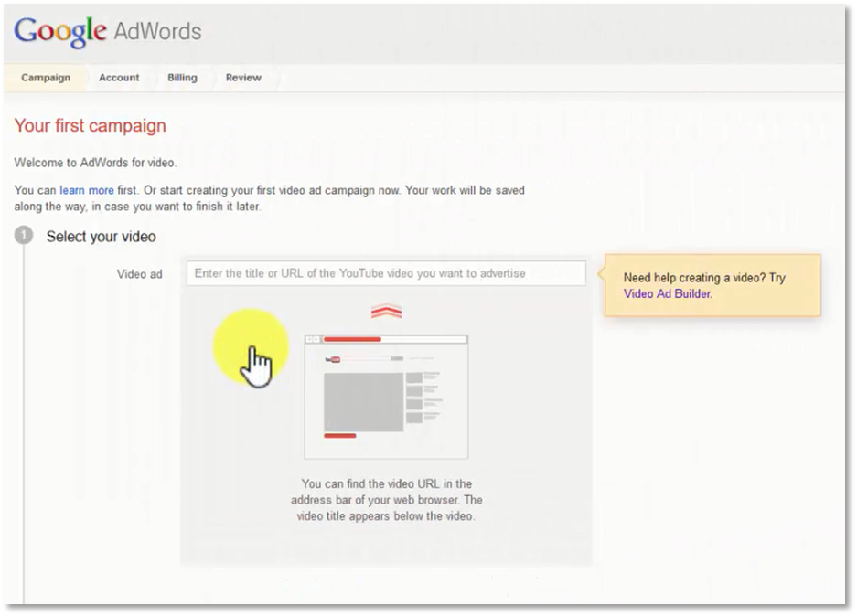Click the 'You can find the video URL' hint text
The image size is (857, 616).
[386, 500]
